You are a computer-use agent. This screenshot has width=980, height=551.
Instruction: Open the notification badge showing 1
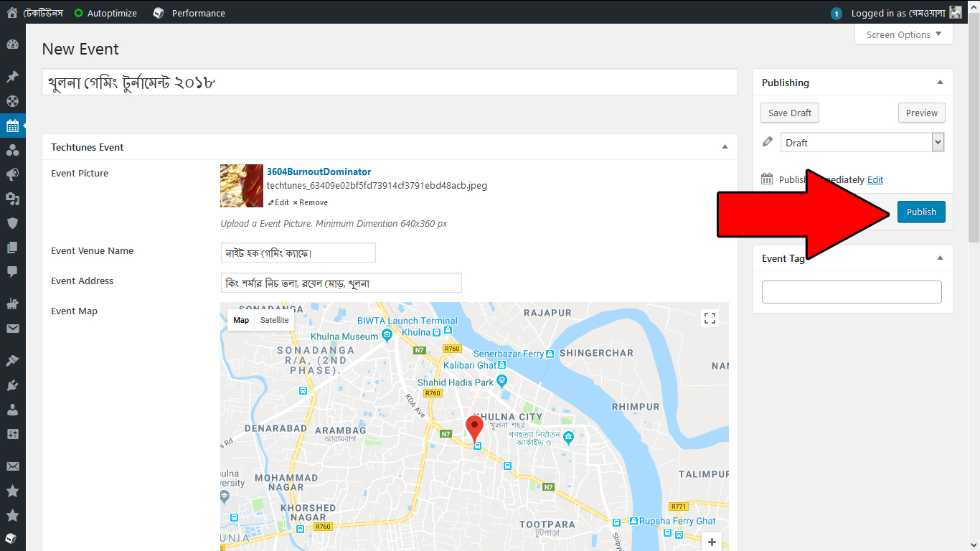pos(836,14)
